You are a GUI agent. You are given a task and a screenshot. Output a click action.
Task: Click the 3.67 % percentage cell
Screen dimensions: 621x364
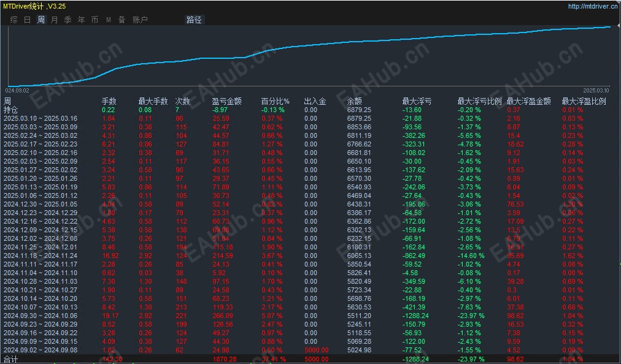point(272,256)
